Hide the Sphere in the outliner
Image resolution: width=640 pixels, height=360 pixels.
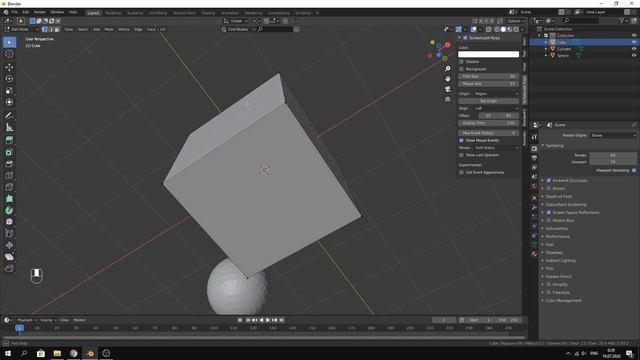tap(634, 55)
